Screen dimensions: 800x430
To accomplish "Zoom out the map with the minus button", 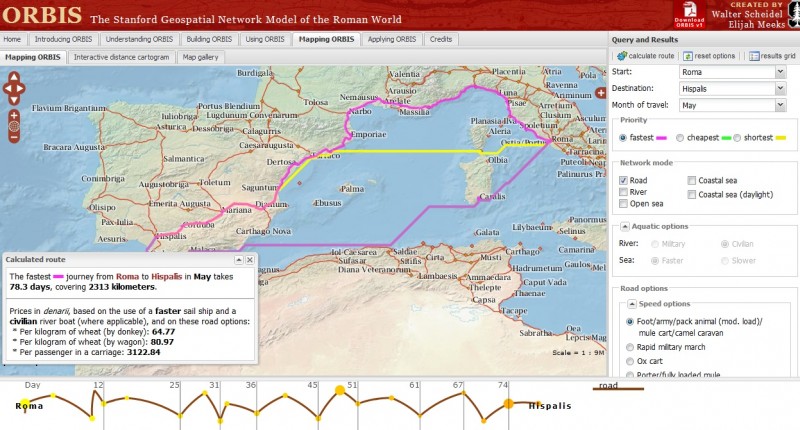I will 14,137.
